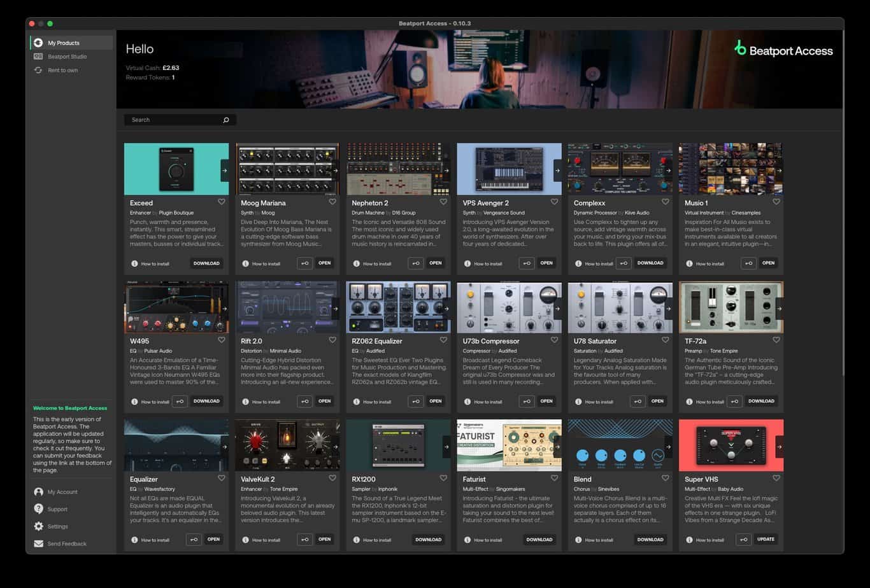This screenshot has height=588, width=870.
Task: Open the ValveKult 2 plugin
Action: tap(325, 539)
